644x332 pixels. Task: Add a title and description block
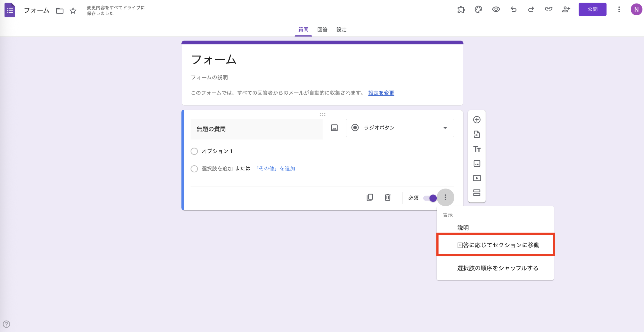477,149
